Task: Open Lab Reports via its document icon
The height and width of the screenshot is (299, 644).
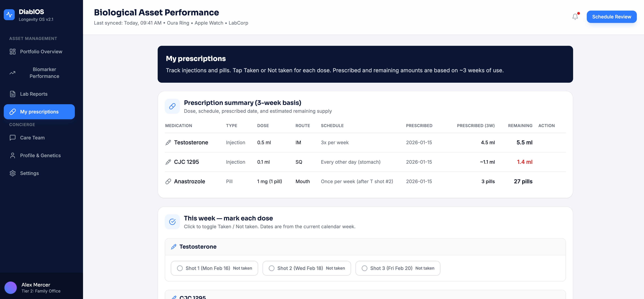Action: (13, 94)
